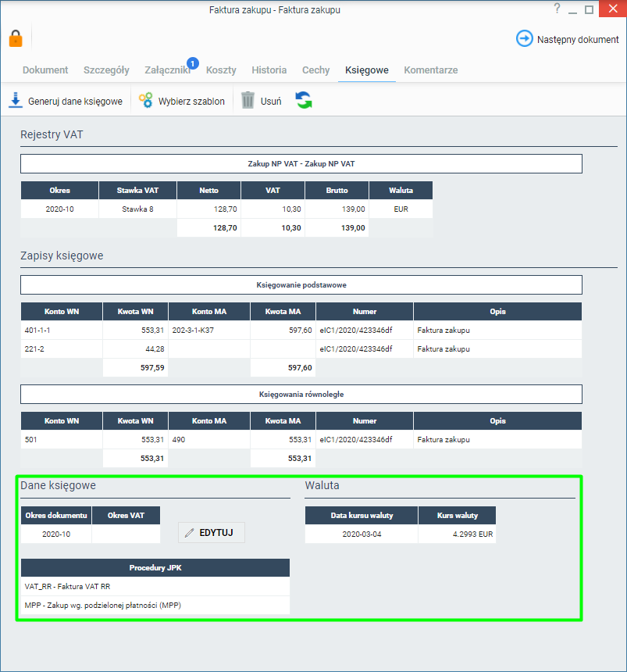Click the empty Okres VAT value cell

(x=126, y=534)
